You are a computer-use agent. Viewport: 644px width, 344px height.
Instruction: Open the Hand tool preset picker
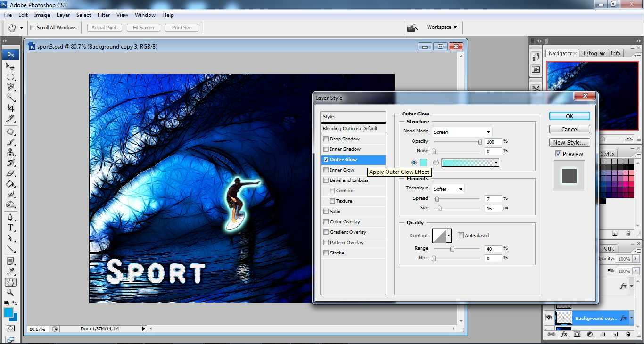[x=21, y=28]
